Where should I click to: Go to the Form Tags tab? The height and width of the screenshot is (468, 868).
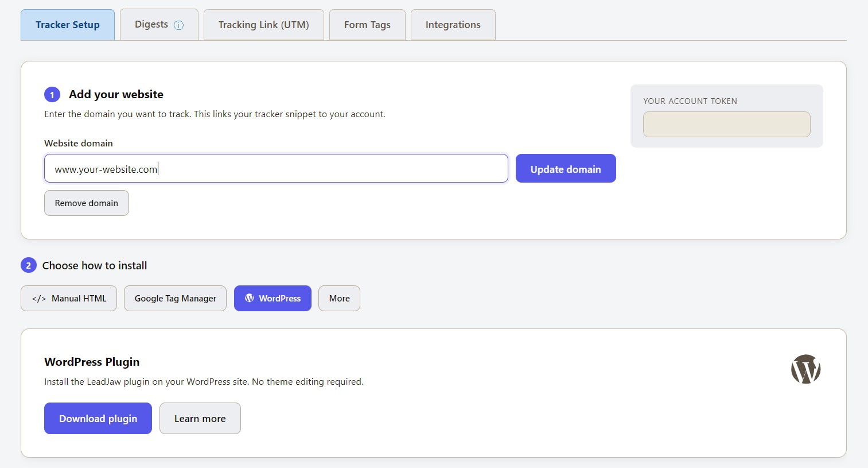[x=367, y=25]
